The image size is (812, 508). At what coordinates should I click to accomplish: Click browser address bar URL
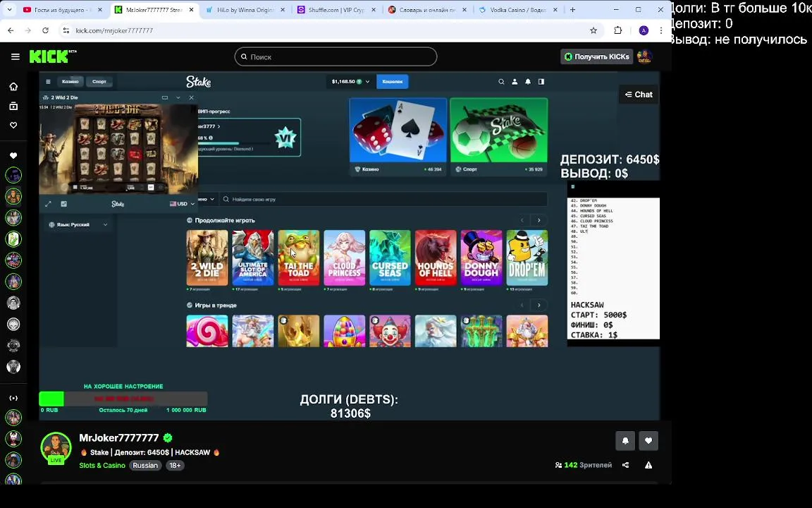pos(114,30)
